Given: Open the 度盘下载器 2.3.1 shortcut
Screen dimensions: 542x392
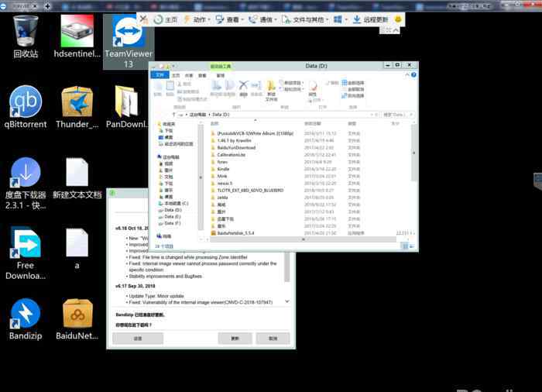Looking at the screenshot, I should 26,184.
